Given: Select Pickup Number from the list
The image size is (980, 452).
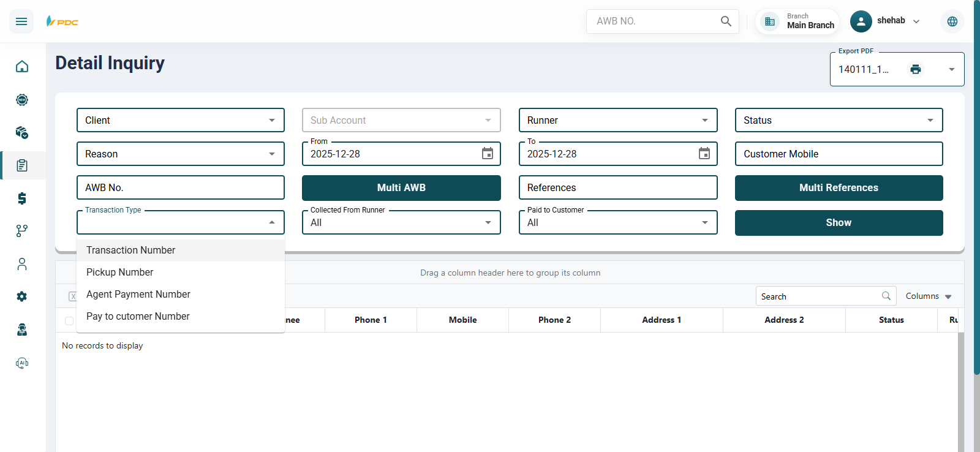Looking at the screenshot, I should [120, 272].
